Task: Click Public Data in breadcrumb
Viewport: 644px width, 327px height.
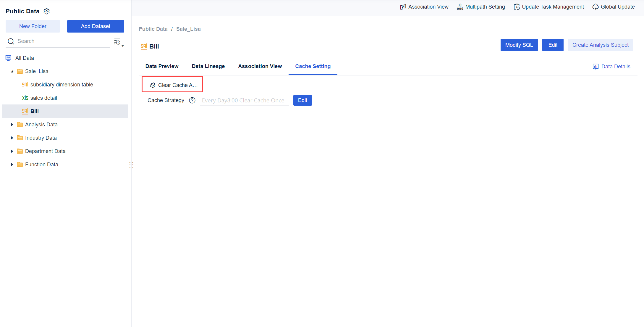Action: [x=153, y=29]
